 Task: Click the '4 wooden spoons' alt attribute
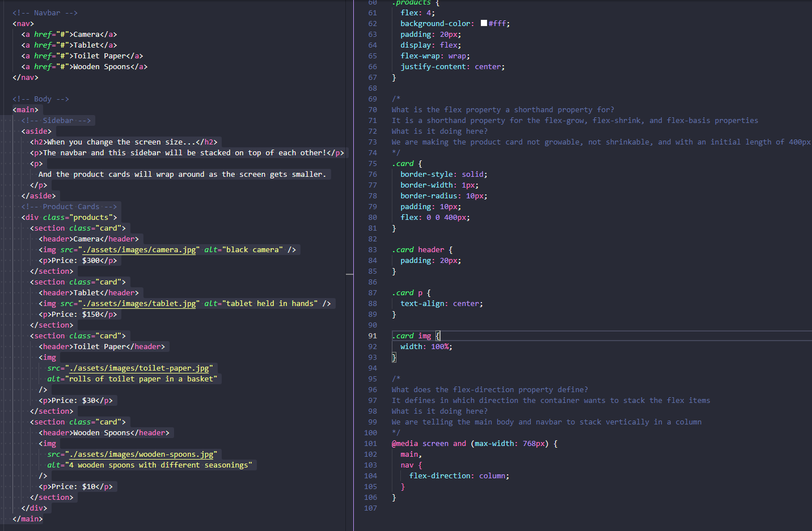[x=150, y=465]
